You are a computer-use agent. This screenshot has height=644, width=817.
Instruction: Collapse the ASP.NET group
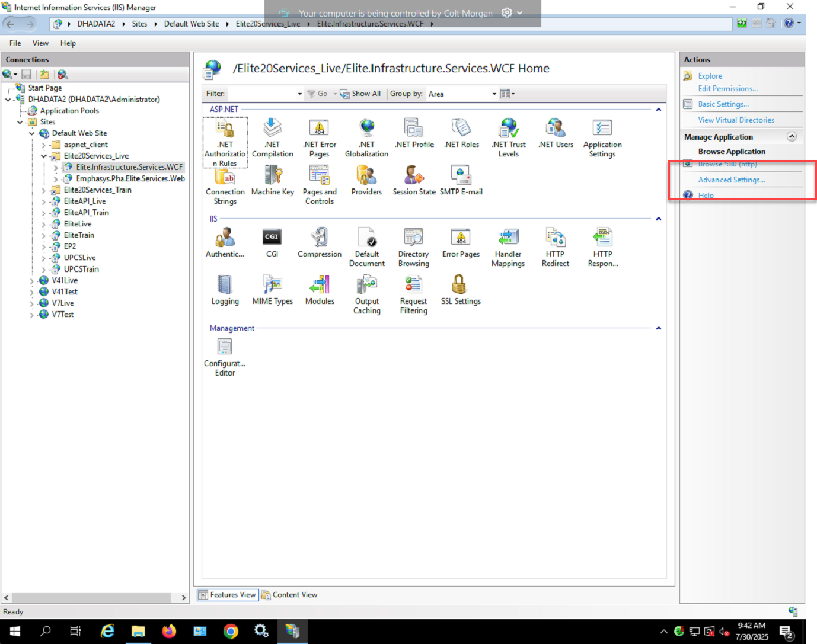[x=658, y=110]
